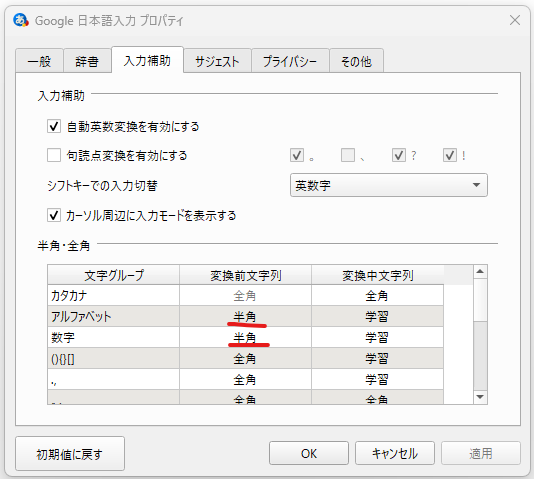534x479 pixels.
Task: Open the 辞書 tab
Action: click(87, 61)
